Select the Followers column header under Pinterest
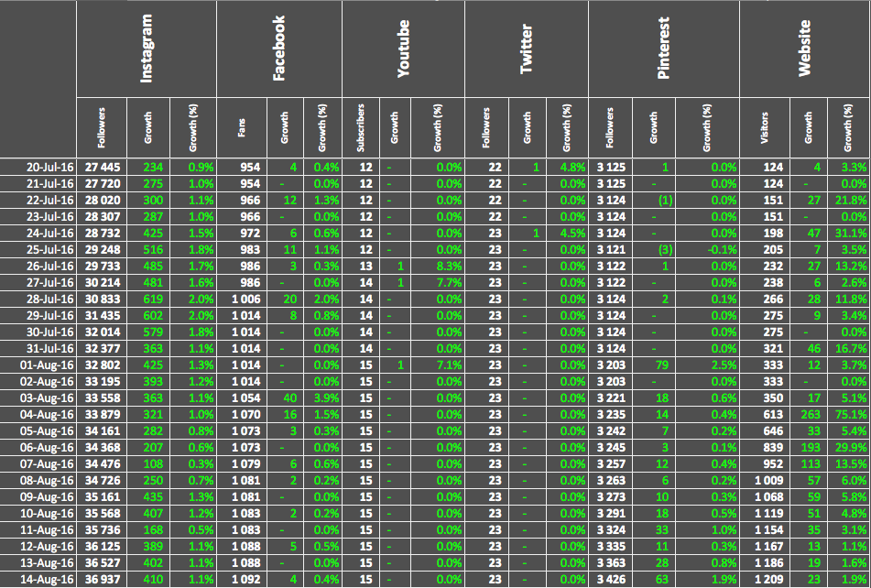This screenshot has height=588, width=871. pyautogui.click(x=611, y=127)
